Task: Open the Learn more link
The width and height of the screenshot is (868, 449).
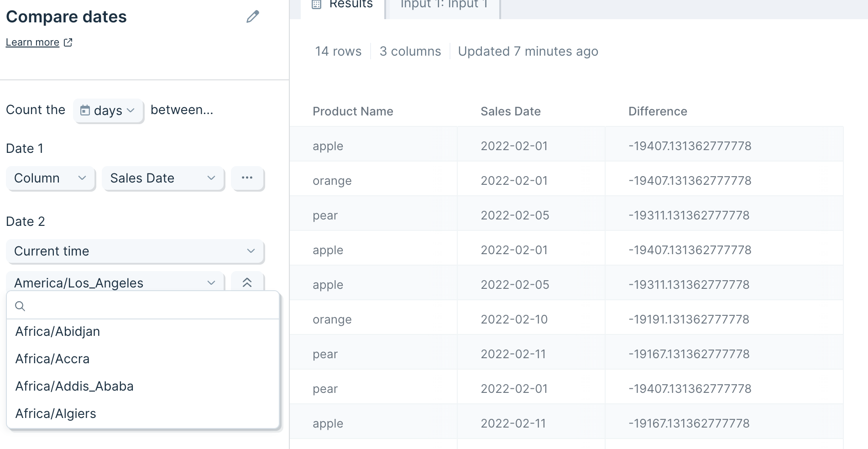Action: pyautogui.click(x=32, y=42)
